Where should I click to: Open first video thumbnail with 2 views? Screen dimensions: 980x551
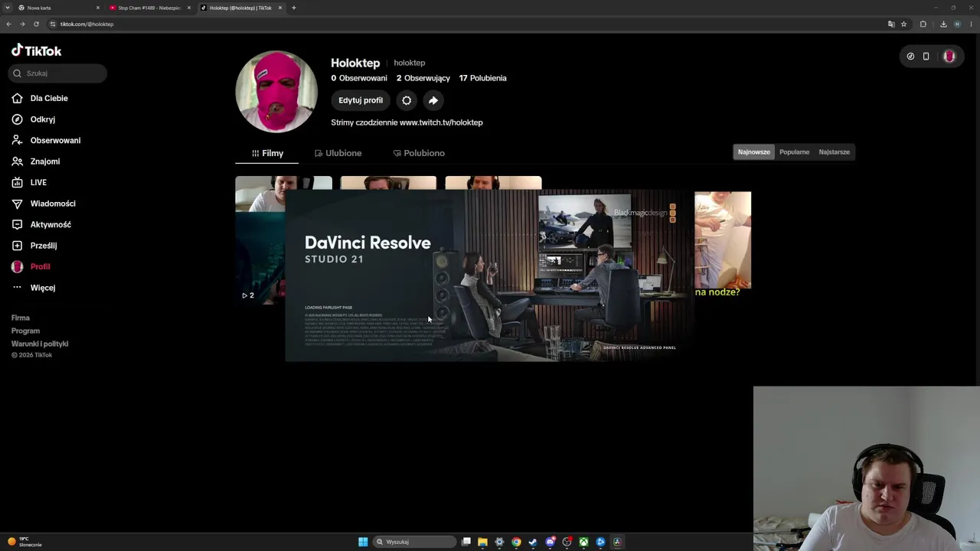(x=260, y=240)
